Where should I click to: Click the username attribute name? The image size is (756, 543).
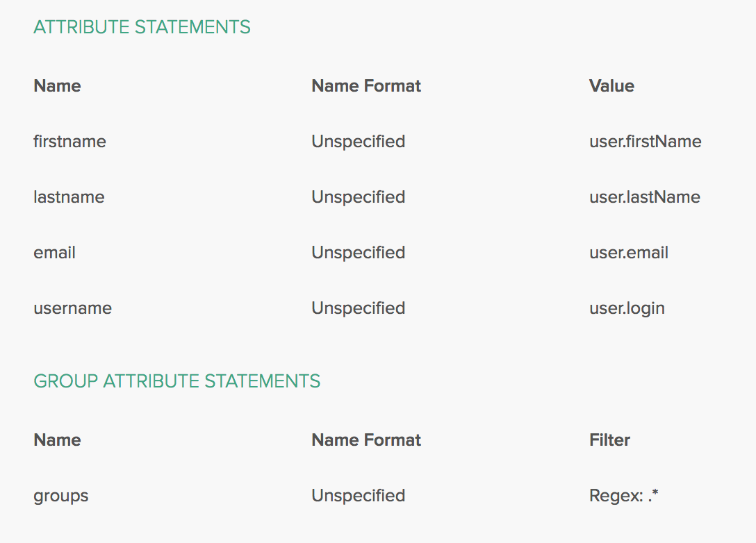[72, 308]
